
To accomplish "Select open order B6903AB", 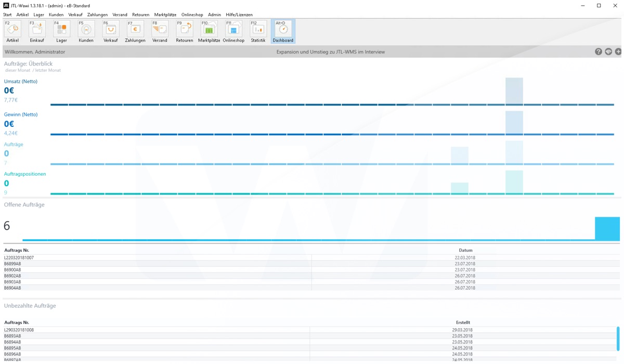I will (x=311, y=282).
